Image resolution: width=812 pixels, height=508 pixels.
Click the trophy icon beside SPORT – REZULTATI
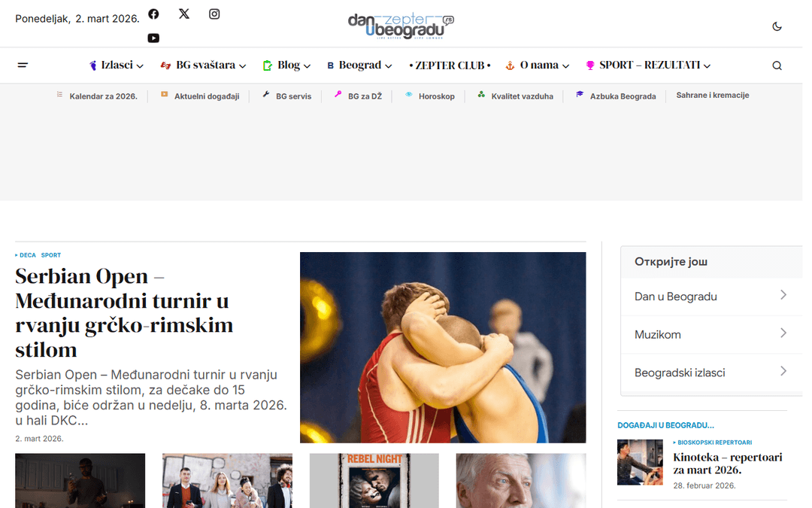[590, 65]
